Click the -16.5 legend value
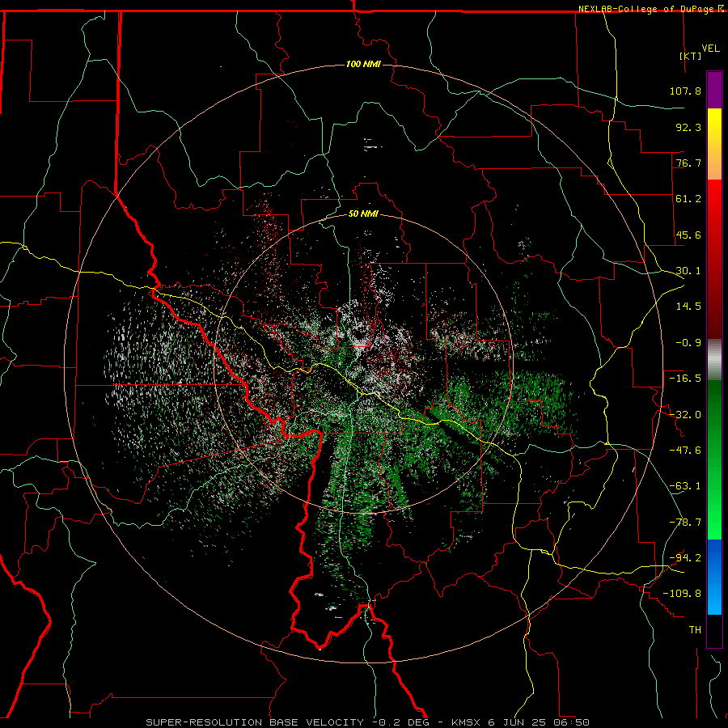Image resolution: width=728 pixels, height=728 pixels. [685, 378]
